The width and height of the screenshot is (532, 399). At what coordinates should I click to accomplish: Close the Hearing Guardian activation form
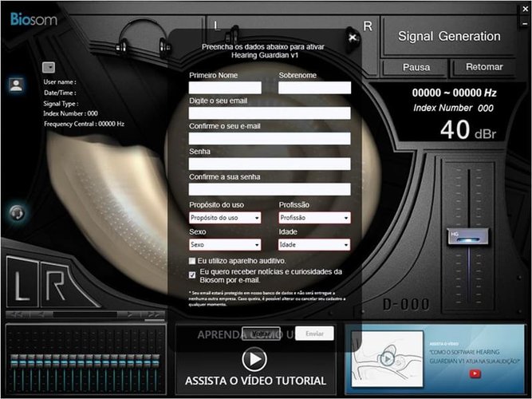coord(353,38)
